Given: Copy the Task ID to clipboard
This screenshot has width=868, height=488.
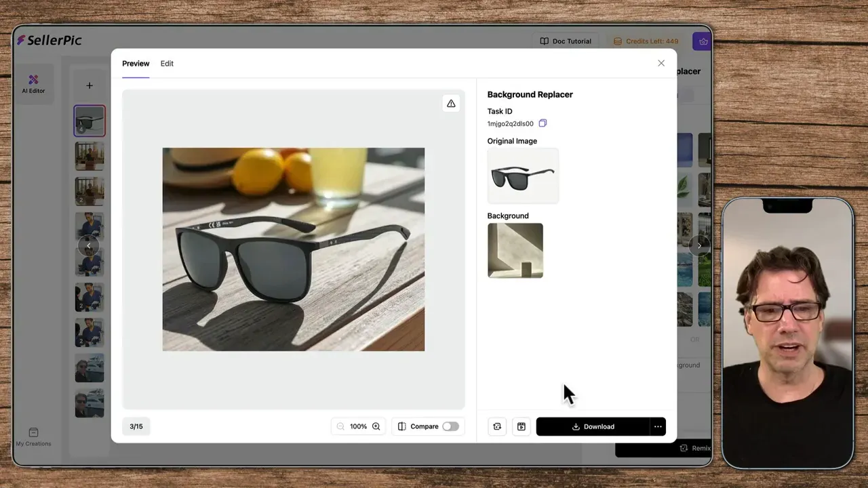Looking at the screenshot, I should point(542,123).
